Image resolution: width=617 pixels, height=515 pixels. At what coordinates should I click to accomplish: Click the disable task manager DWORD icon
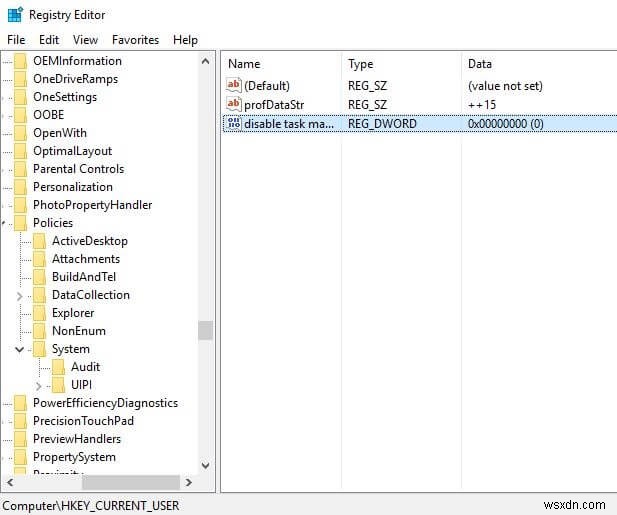233,123
